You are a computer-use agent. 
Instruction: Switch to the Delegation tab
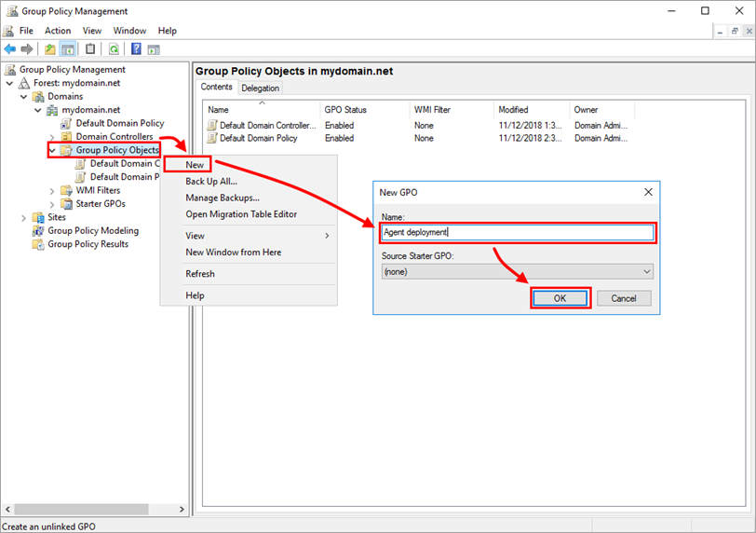pyautogui.click(x=261, y=89)
